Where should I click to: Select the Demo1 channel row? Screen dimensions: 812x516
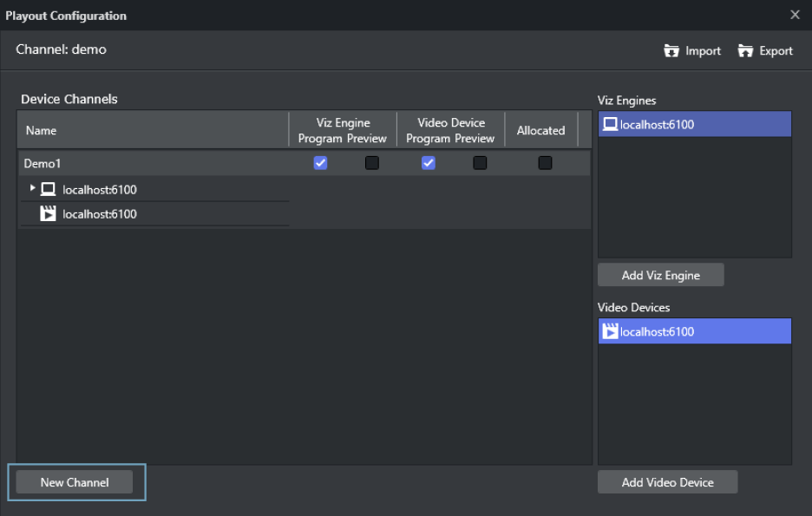coord(130,163)
